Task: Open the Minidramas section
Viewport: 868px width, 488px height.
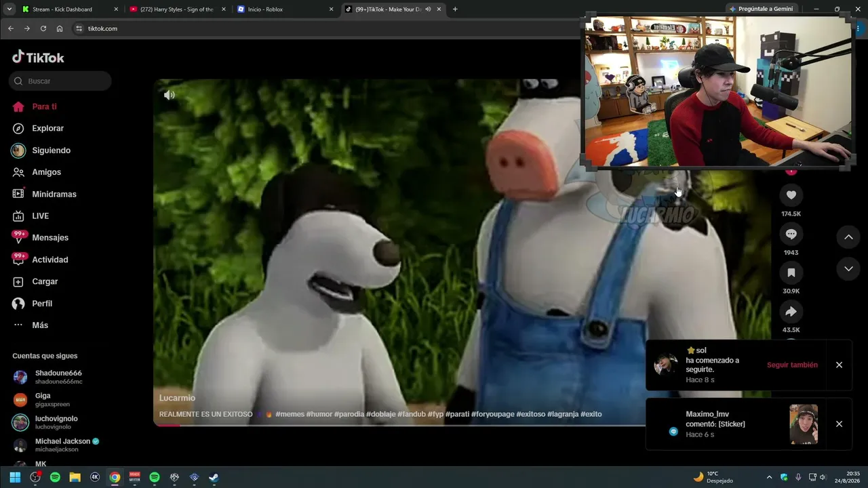Action: [x=54, y=194]
